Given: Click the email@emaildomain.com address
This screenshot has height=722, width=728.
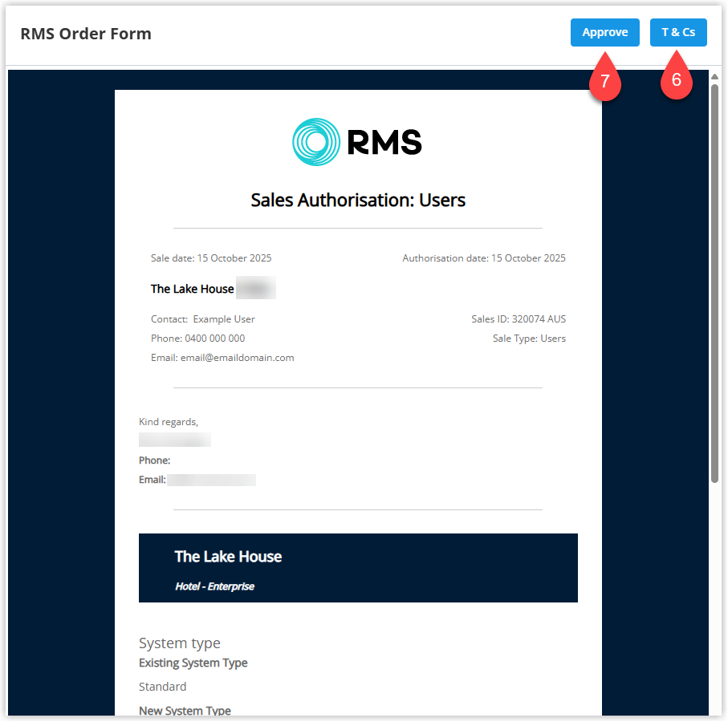Looking at the screenshot, I should coord(238,358).
